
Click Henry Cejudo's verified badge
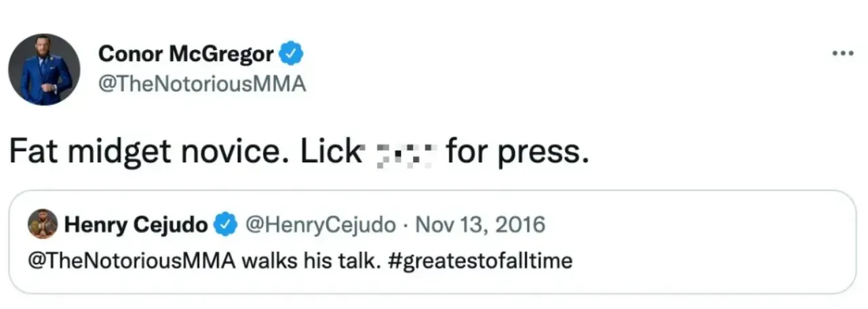coord(226,224)
